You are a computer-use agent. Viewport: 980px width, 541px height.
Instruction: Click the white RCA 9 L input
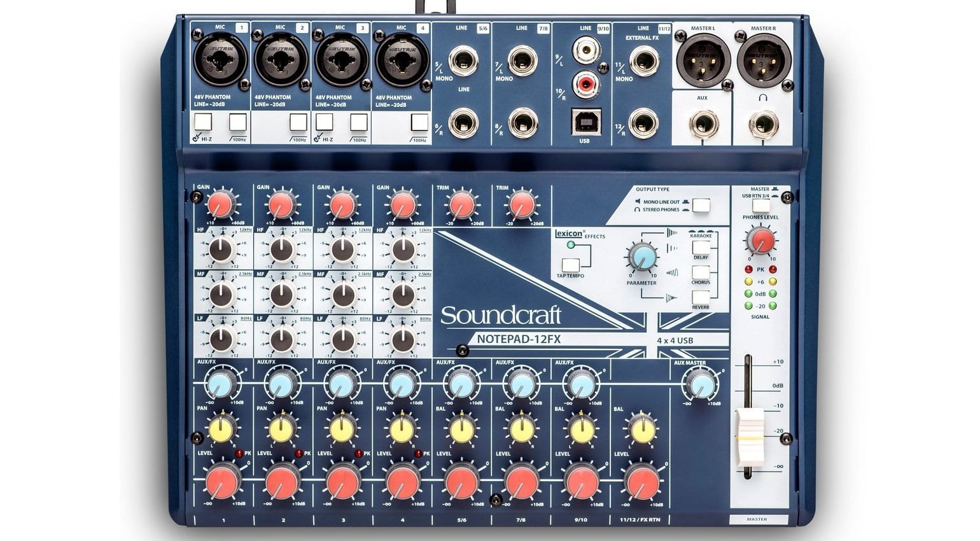586,50
